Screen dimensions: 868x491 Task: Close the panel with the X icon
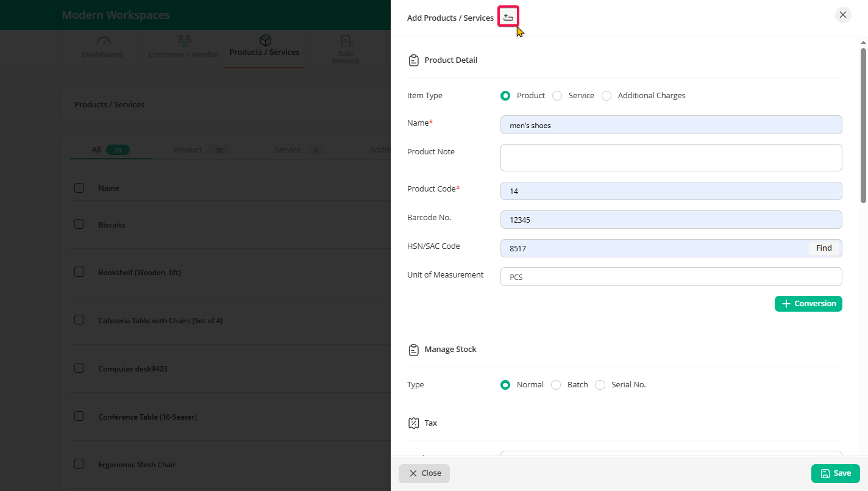tap(842, 15)
